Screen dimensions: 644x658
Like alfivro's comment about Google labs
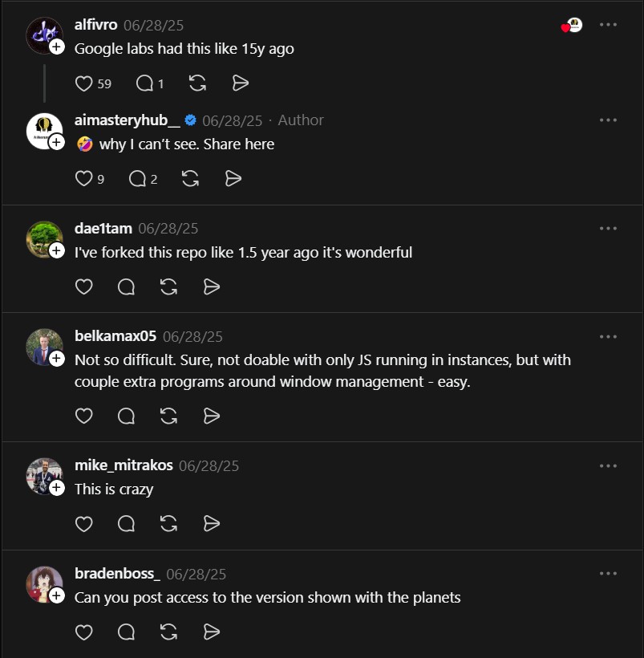pos(83,83)
